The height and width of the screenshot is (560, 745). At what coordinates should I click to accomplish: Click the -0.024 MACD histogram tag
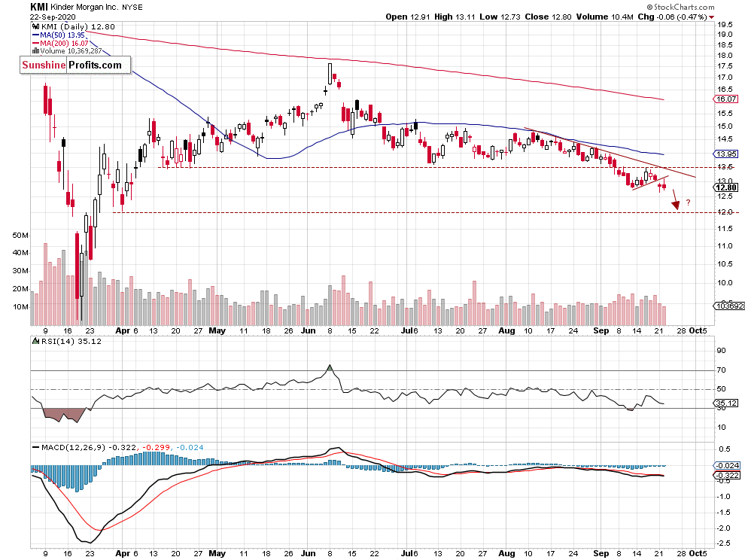727,465
